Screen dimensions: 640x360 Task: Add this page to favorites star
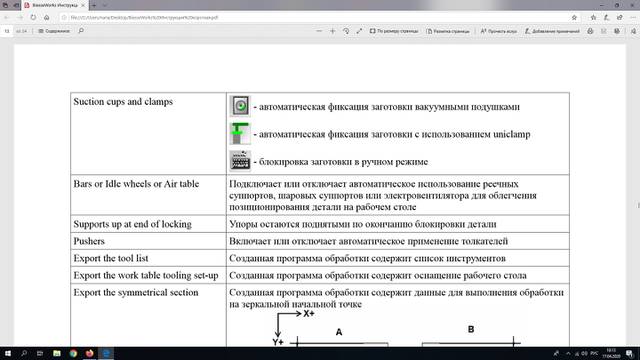pos(574,18)
